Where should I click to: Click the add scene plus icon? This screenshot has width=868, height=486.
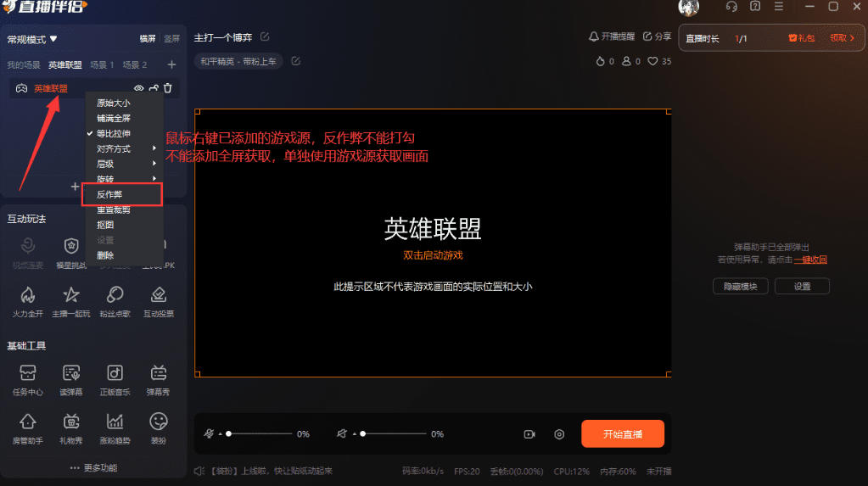click(x=171, y=64)
